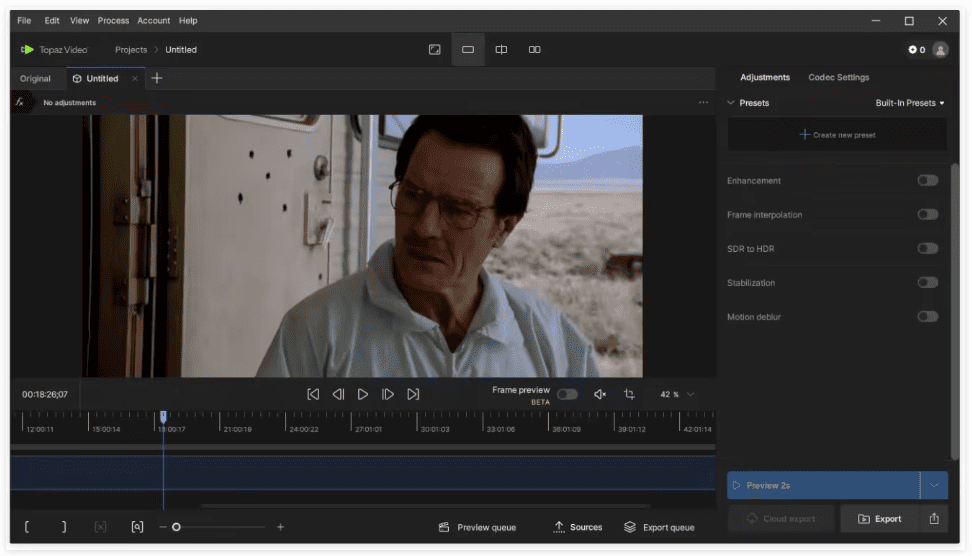Click Create new preset
Screen dimensions: 972x556
point(837,135)
